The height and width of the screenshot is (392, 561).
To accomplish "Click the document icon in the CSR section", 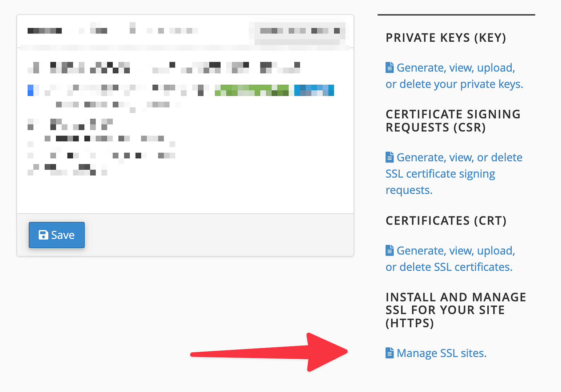I will pyautogui.click(x=390, y=157).
